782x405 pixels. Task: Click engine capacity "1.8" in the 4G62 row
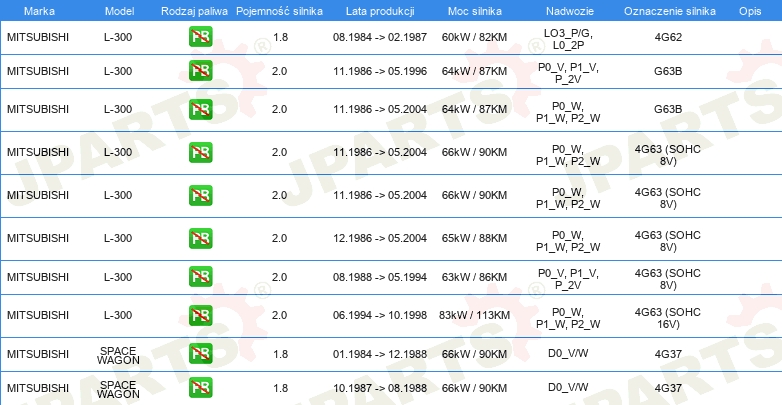pos(280,37)
